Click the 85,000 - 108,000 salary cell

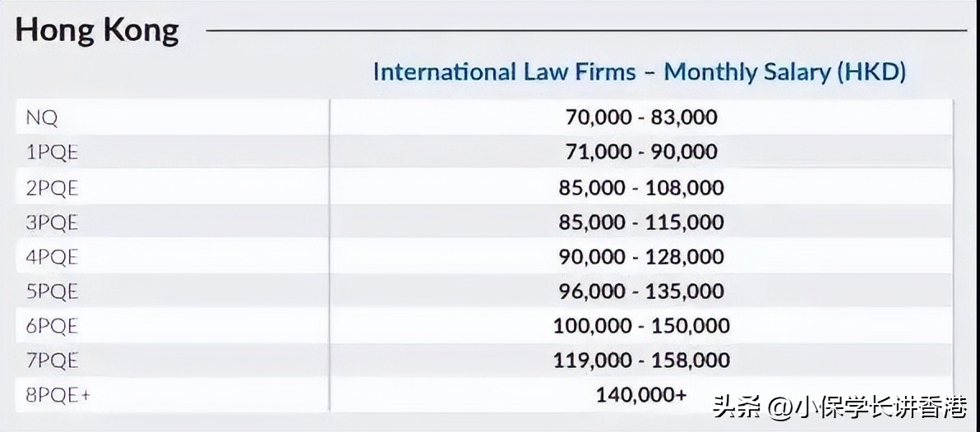coord(641,188)
